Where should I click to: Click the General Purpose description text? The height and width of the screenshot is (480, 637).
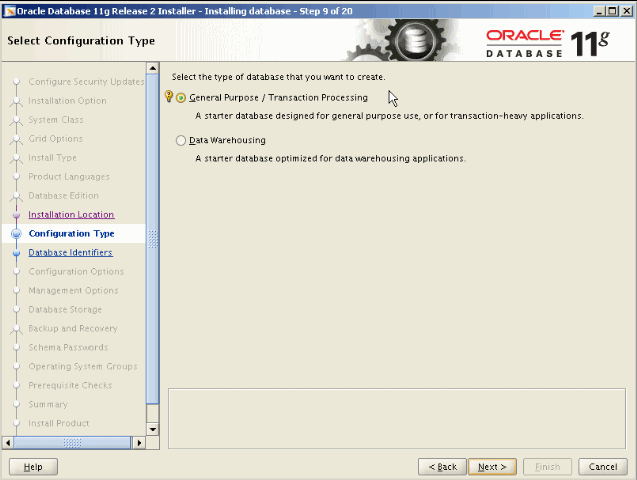pos(389,116)
